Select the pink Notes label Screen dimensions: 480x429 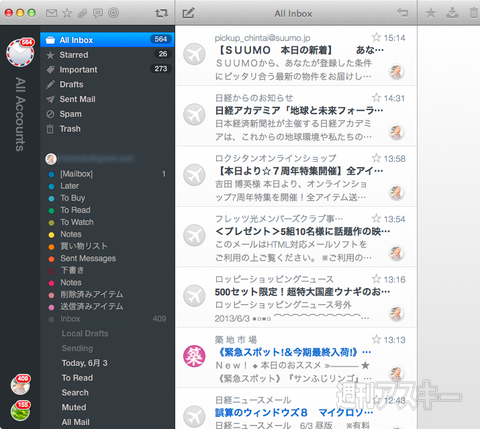click(x=107, y=282)
